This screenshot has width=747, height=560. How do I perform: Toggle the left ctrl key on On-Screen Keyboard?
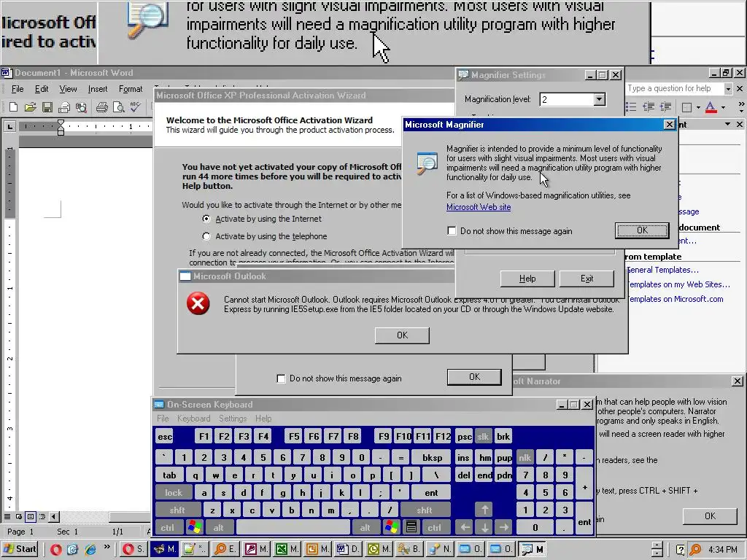(x=168, y=527)
